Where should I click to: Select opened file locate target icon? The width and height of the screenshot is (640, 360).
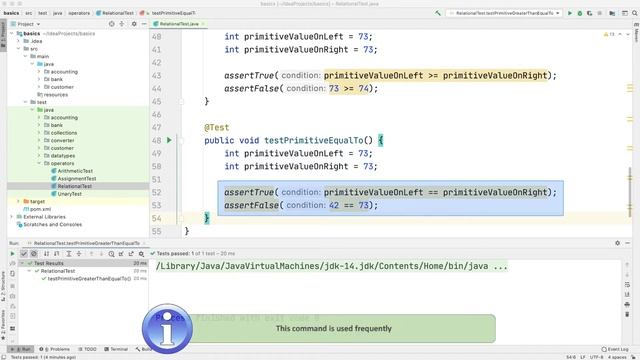click(x=111, y=24)
